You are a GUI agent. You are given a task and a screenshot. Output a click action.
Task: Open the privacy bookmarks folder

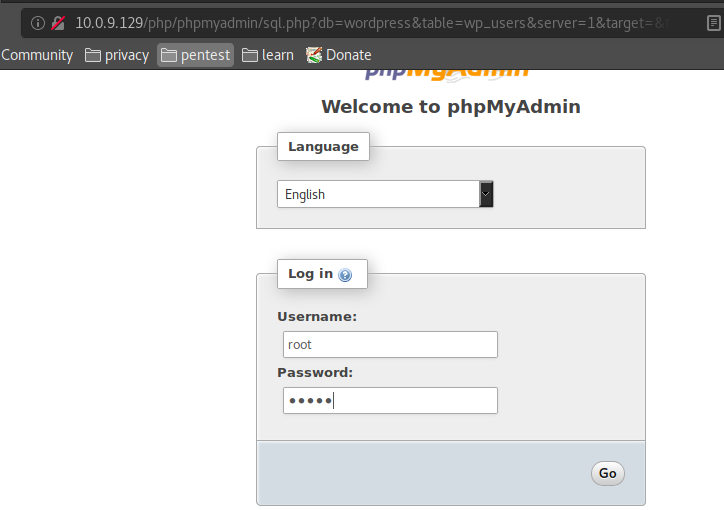pyautogui.click(x=117, y=55)
